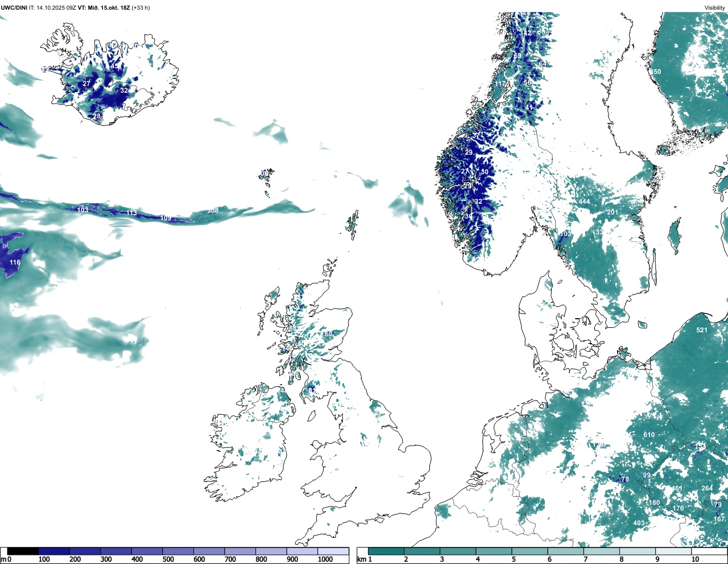Click the '(+33 h)' forecast offset text
Screen dimensions: 728x564
(x=140, y=7)
